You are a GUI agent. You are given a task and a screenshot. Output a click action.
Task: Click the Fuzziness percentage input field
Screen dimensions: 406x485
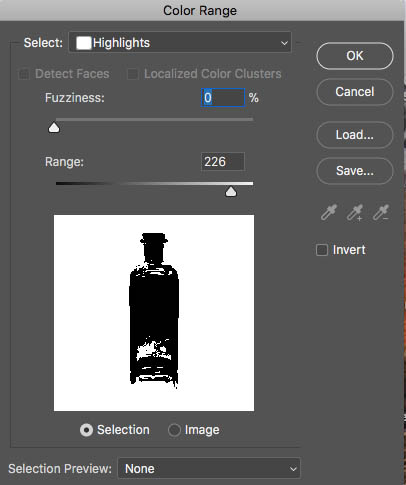[x=223, y=98]
